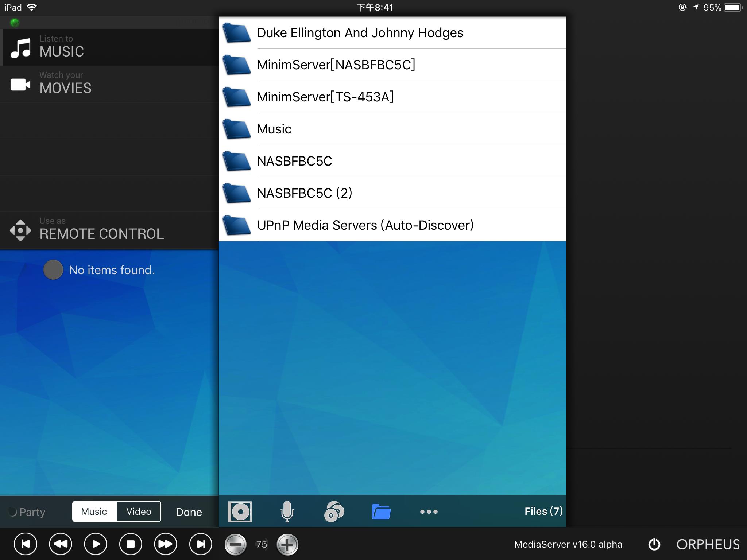Open the NASBFBC5C (2) folder
Screen dimensions: 747x560
(x=392, y=193)
